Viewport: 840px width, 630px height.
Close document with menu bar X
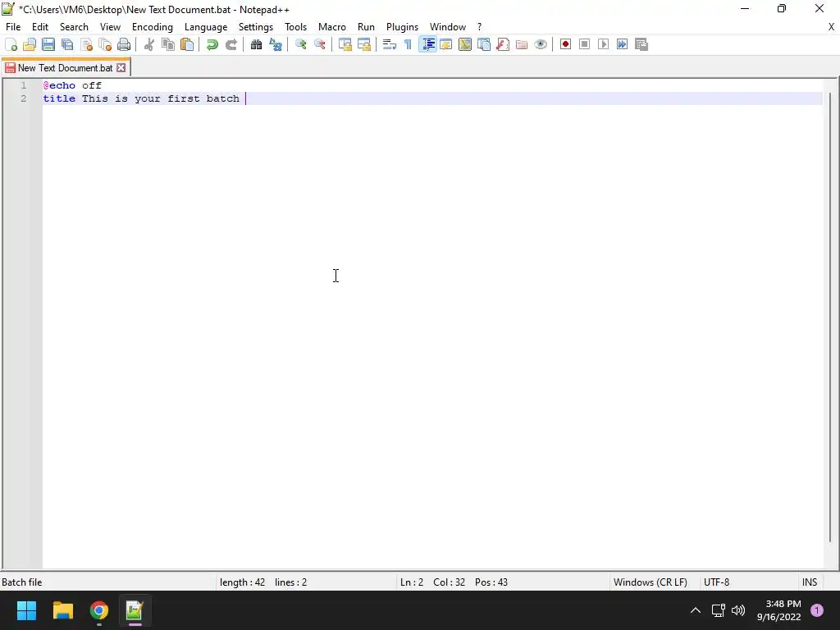point(831,27)
